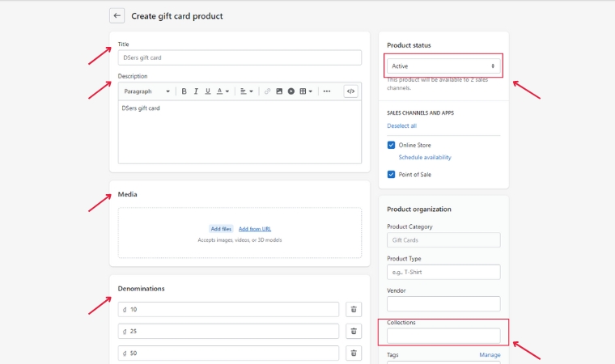Uncheck the Online Store sales channel
This screenshot has height=364, width=615.
(392, 146)
